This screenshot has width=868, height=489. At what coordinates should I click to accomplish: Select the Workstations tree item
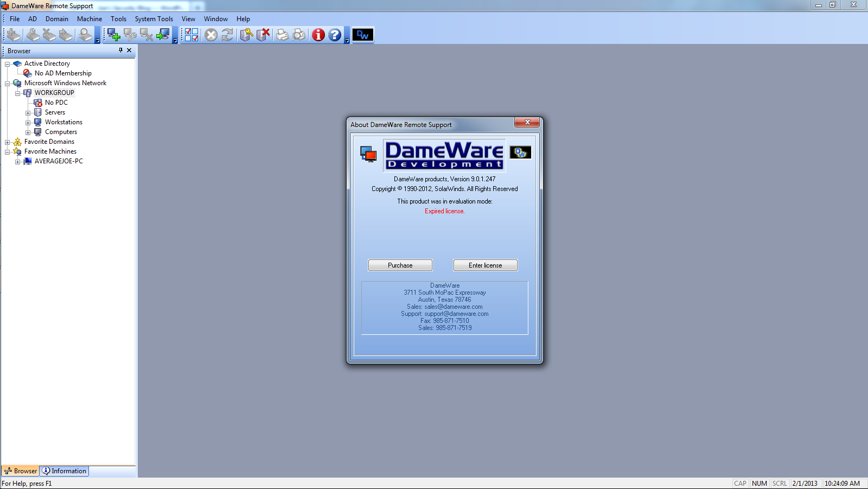63,122
